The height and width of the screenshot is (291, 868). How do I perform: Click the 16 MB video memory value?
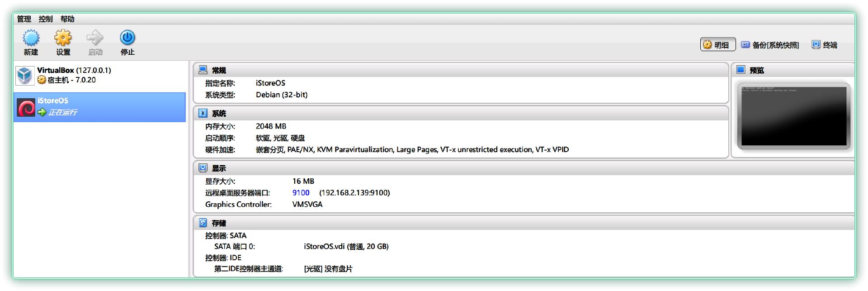coord(303,181)
